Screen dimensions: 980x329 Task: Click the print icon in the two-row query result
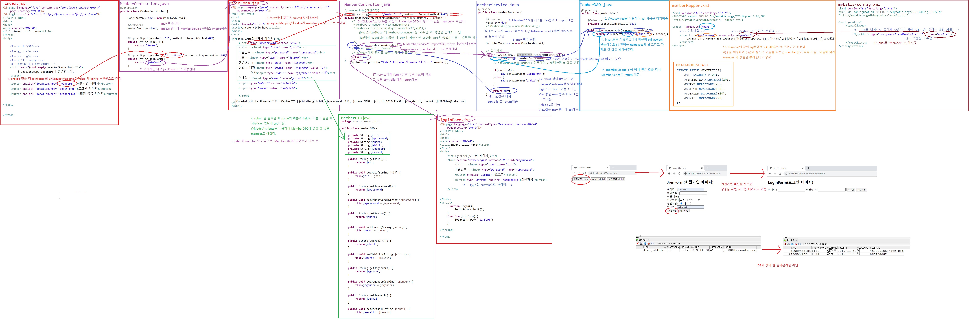pyautogui.click(x=789, y=244)
